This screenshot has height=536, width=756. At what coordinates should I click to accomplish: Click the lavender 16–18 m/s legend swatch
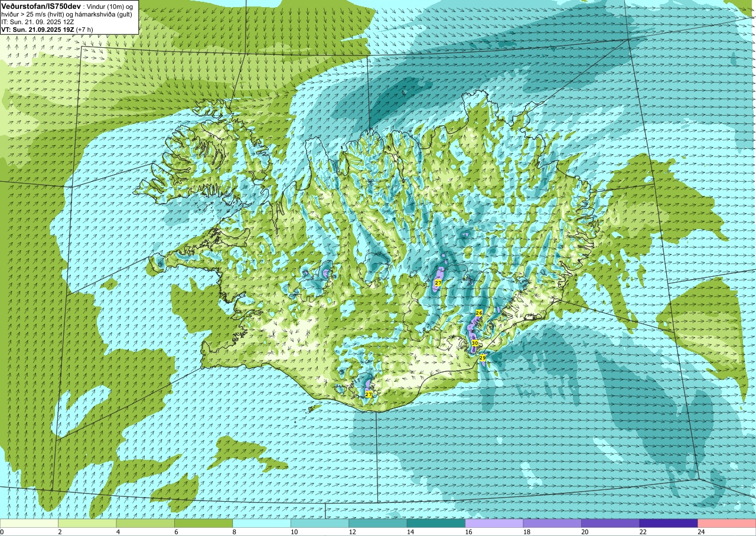[494, 523]
